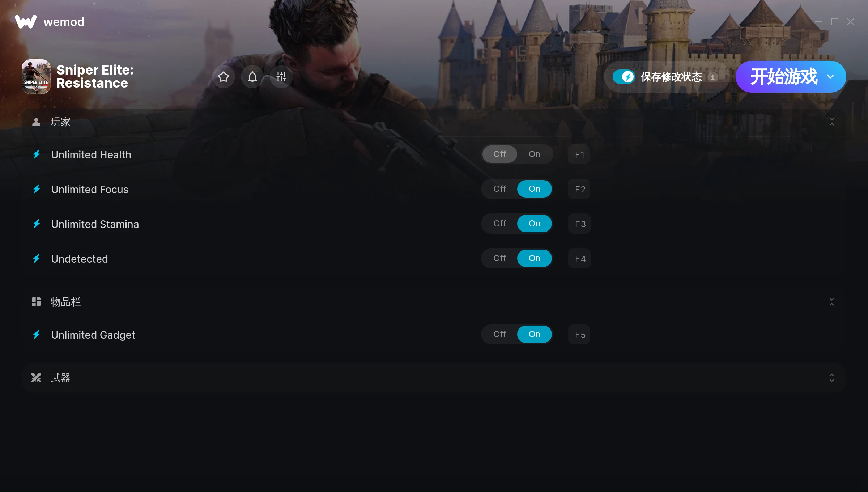Click the lightning bolt icon next to Unlimited Gadget

[37, 335]
